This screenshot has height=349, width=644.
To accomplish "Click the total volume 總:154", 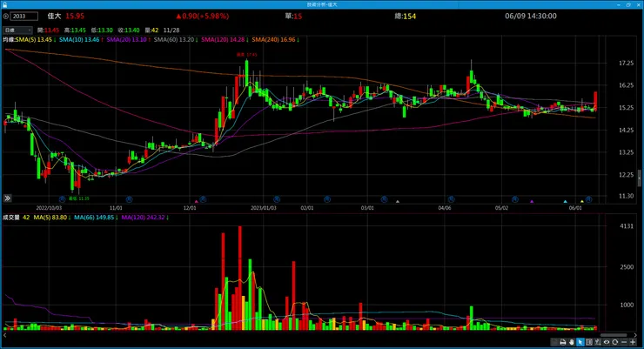I will [406, 16].
